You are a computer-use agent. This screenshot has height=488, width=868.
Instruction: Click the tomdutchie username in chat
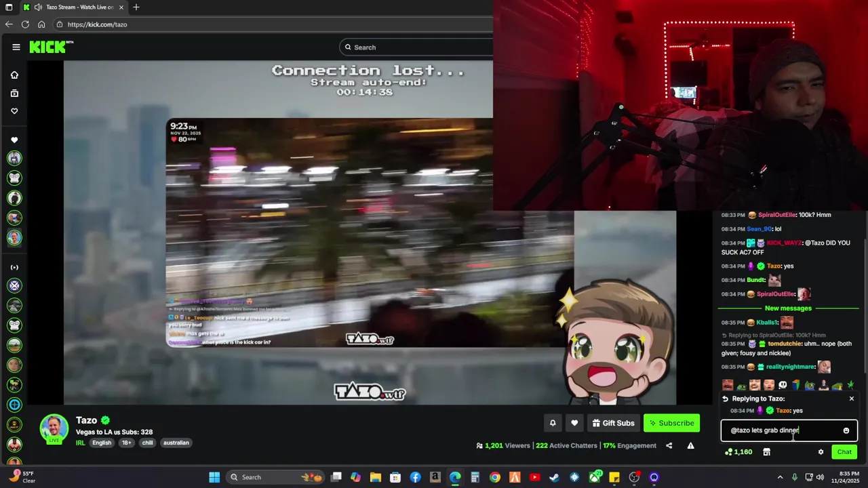785,344
